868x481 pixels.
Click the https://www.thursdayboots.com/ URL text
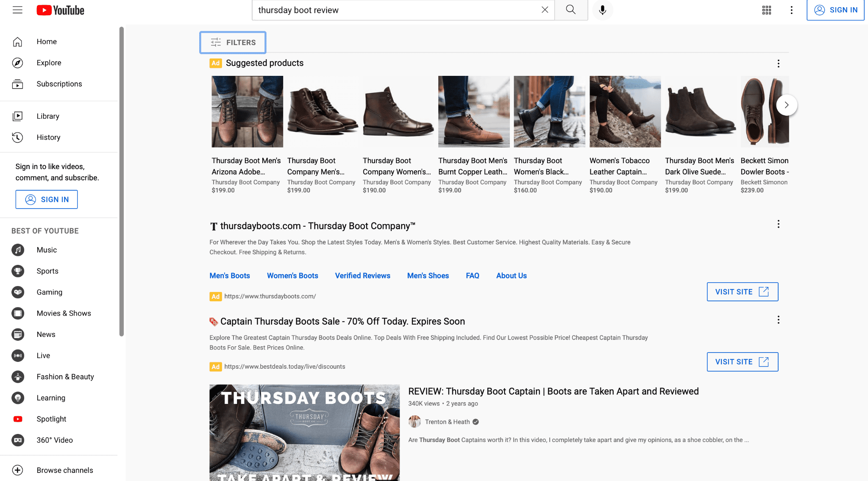[x=270, y=296]
